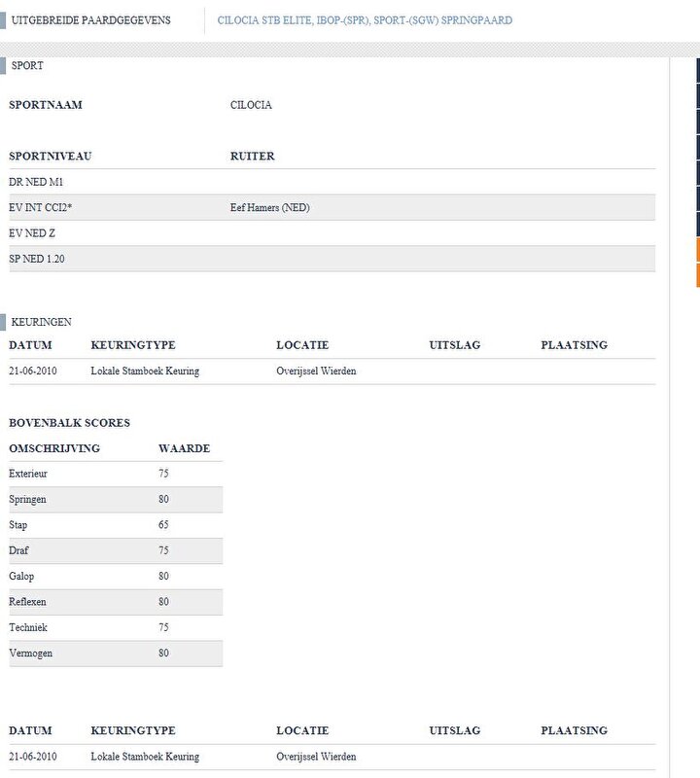Image resolution: width=700 pixels, height=778 pixels.
Task: Click the Waarde column header
Action: (x=184, y=448)
